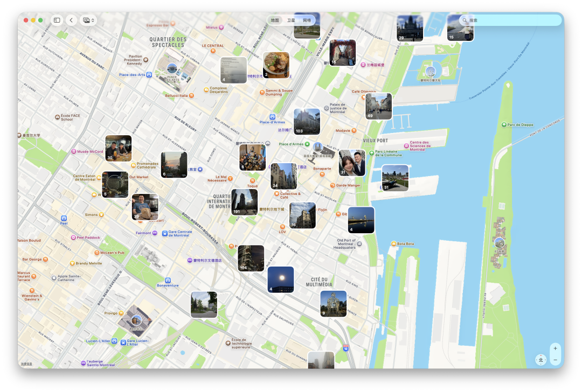The width and height of the screenshot is (582, 392).
Task: Click the Peel metro station icon
Action: (x=64, y=218)
